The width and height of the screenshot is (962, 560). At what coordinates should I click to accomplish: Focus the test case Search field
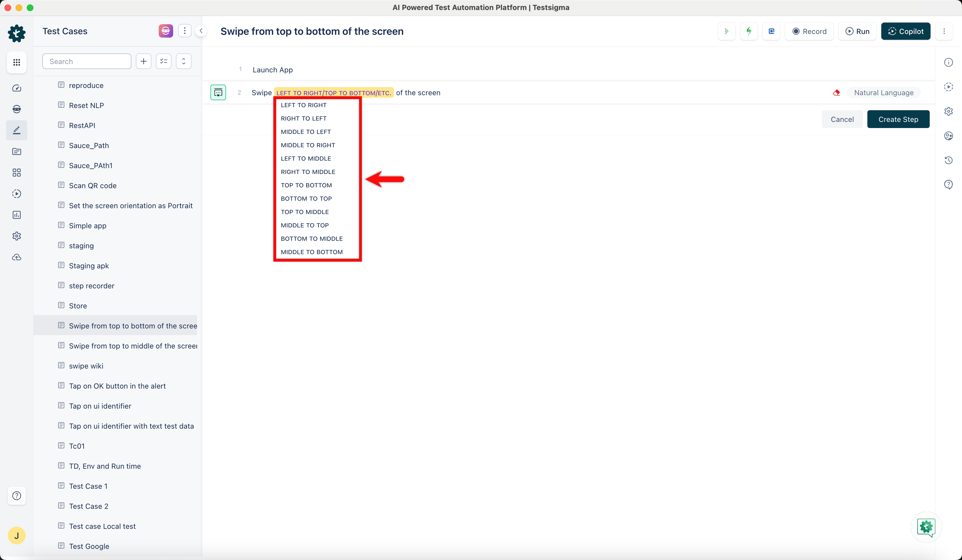pyautogui.click(x=87, y=62)
